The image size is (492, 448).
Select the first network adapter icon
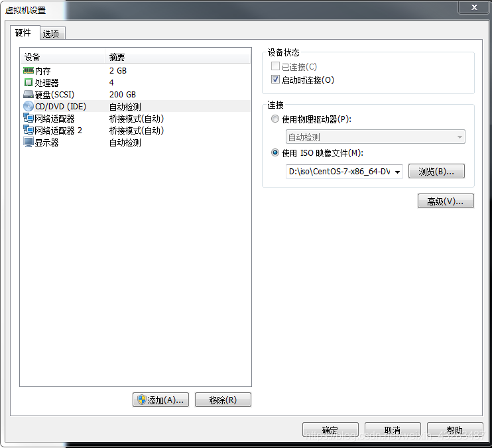(x=29, y=118)
